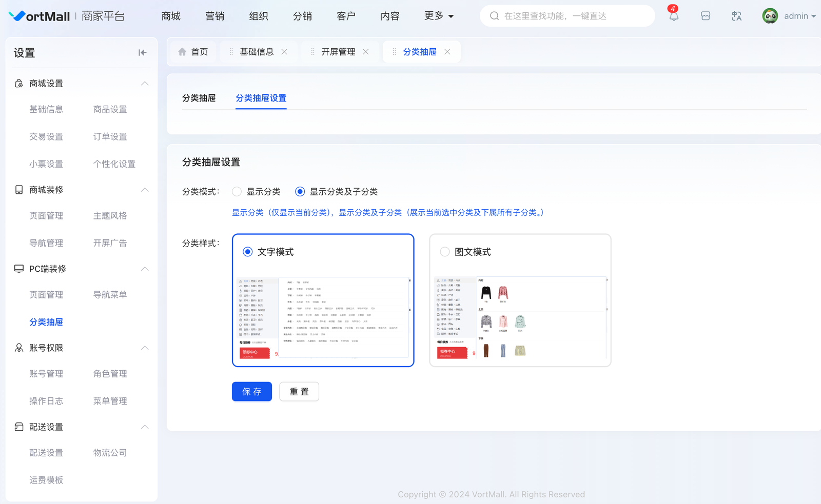Close the 开屏管理 tab
This screenshot has width=821, height=504.
(366, 52)
